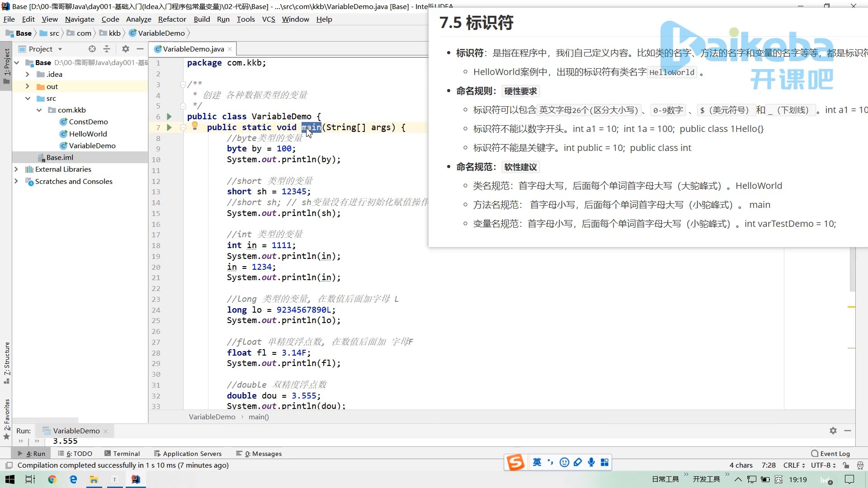Open the Sogou input method logo menu
The height and width of the screenshot is (488, 868).
click(515, 462)
